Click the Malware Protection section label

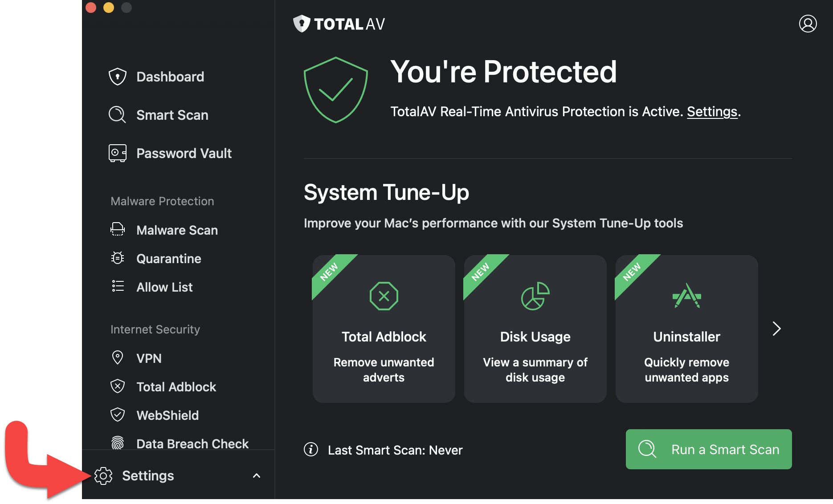click(x=162, y=201)
